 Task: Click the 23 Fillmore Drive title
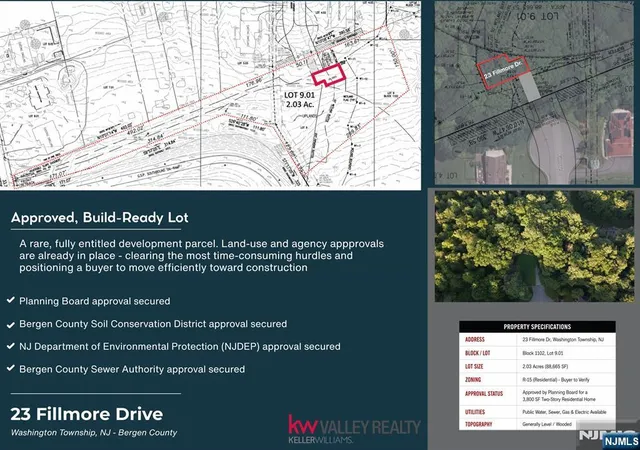(87, 414)
